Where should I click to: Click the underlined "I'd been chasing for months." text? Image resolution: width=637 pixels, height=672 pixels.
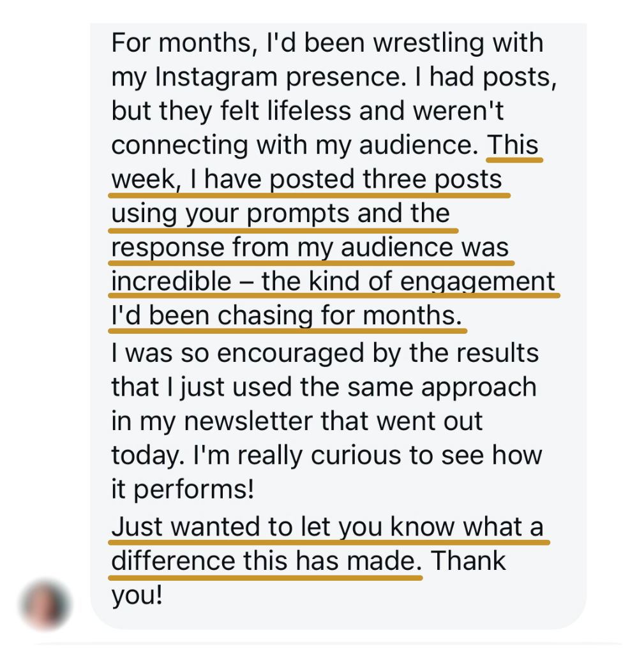coord(286,316)
